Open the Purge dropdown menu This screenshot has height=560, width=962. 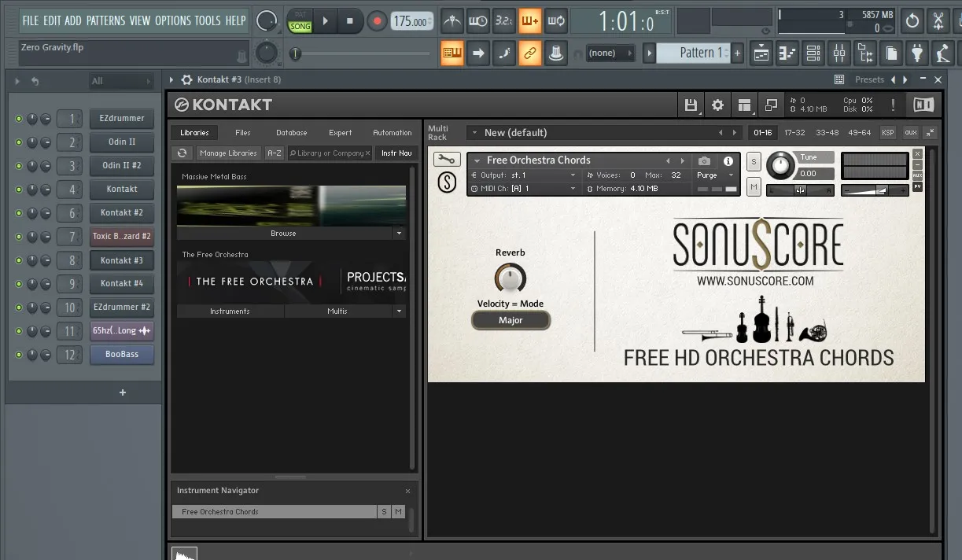(716, 175)
